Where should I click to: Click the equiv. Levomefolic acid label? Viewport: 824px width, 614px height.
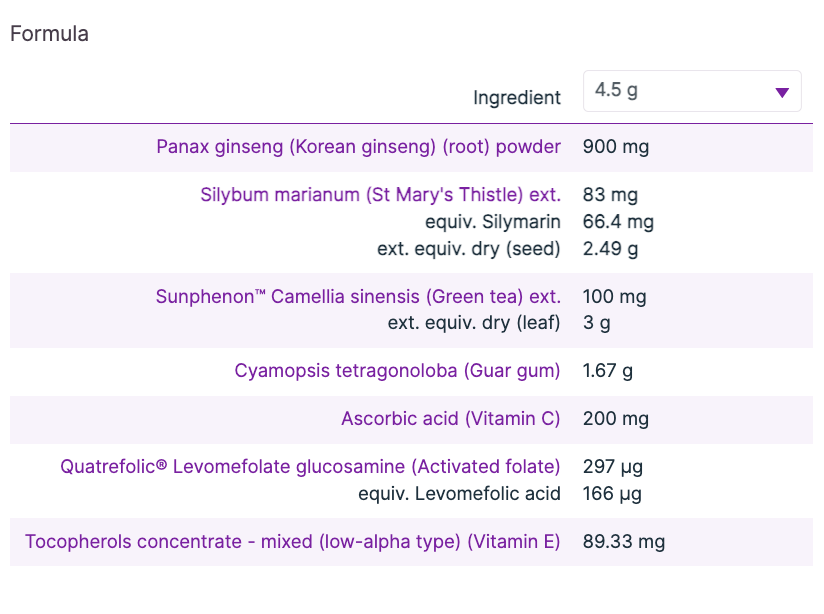point(459,493)
